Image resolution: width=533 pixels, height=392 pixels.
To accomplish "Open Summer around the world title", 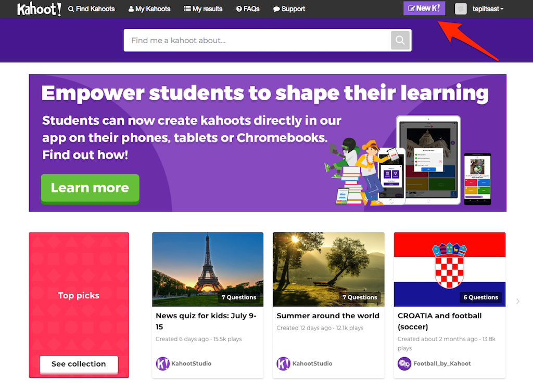I will click(328, 316).
